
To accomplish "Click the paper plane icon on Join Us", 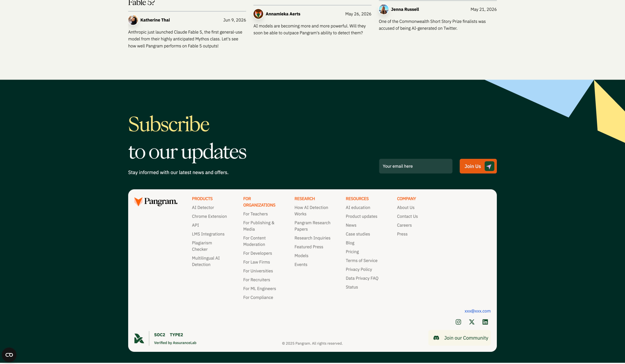I will 489,166.
